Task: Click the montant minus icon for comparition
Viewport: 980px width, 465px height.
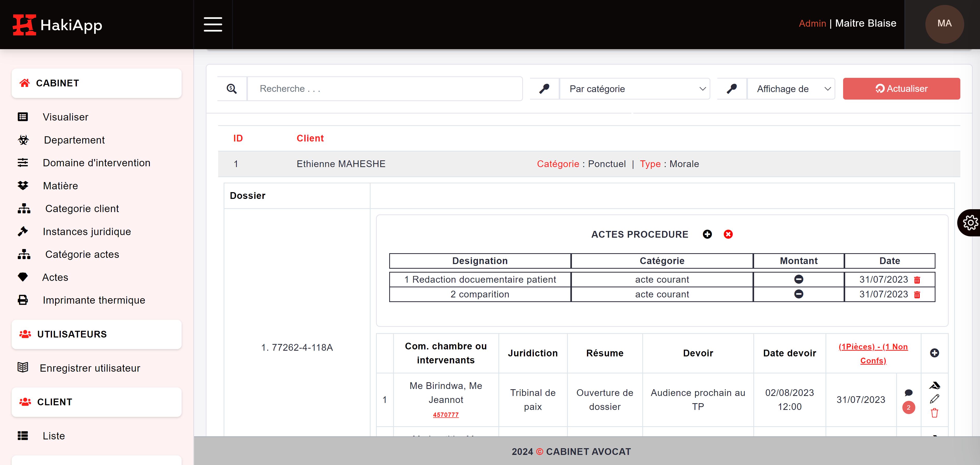Action: tap(799, 294)
